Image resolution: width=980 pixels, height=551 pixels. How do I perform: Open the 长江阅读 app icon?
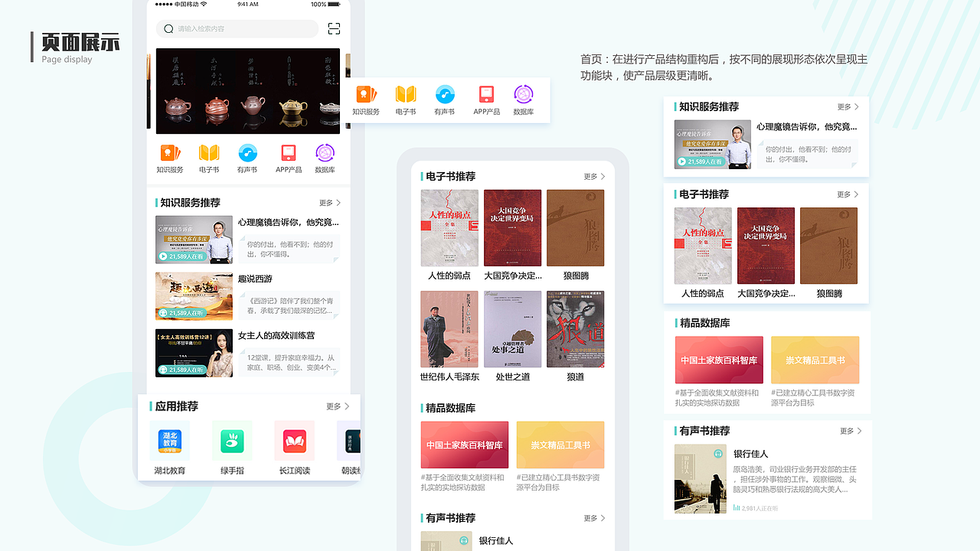pos(294,441)
